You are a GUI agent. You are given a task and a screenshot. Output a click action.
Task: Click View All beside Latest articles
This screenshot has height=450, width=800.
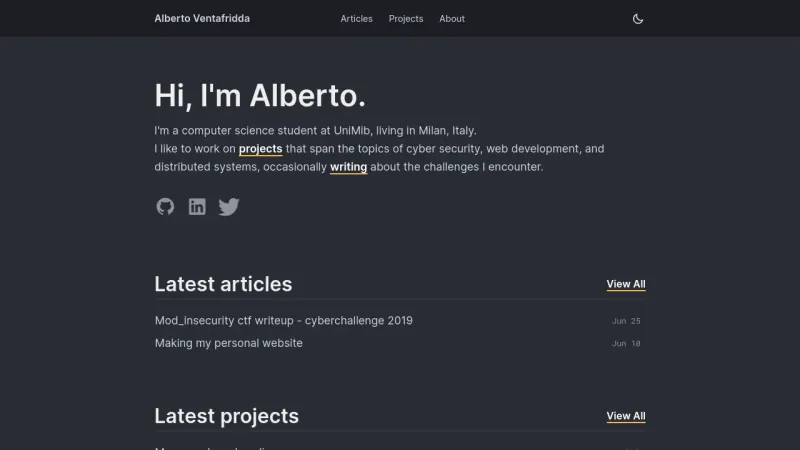[625, 284]
